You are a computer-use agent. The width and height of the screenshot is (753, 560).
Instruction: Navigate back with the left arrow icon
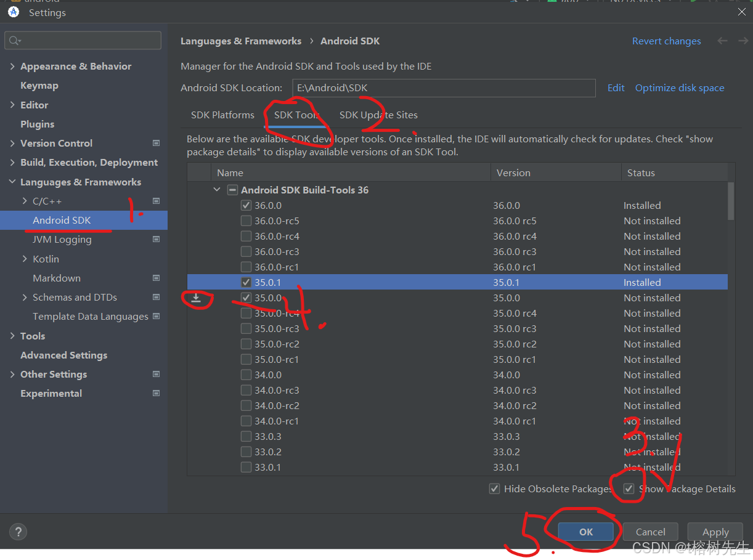click(722, 41)
